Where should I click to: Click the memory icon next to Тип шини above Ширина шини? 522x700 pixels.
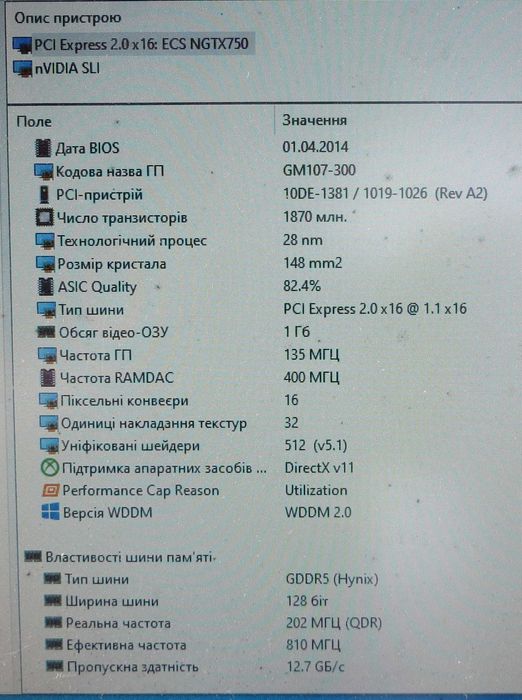[x=52, y=579]
